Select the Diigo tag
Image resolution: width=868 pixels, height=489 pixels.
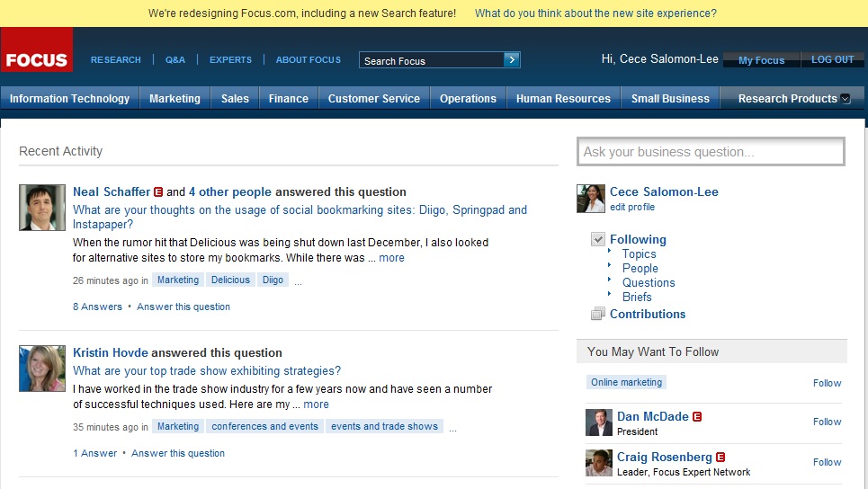tap(273, 280)
